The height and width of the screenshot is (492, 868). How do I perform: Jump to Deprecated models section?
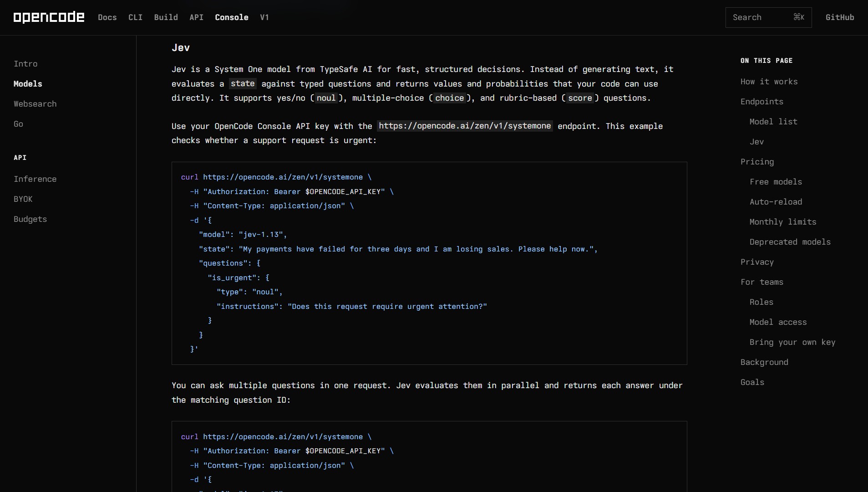[x=790, y=242]
